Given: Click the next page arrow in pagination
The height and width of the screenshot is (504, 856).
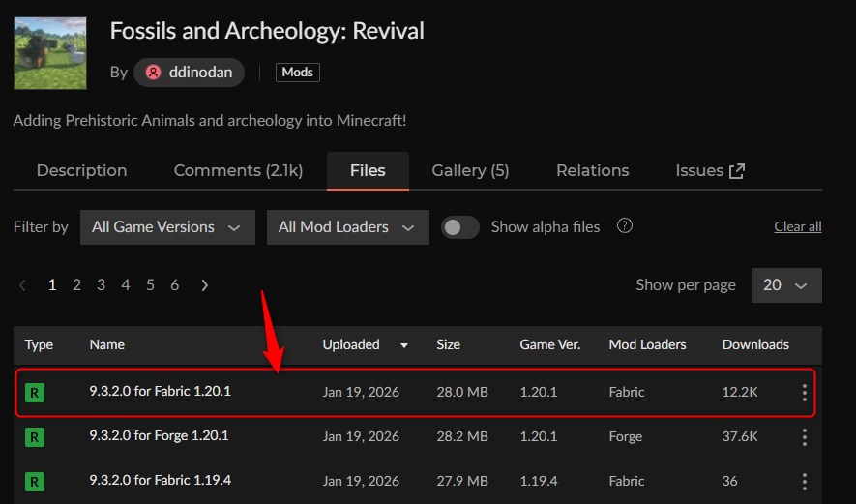Looking at the screenshot, I should click(204, 285).
